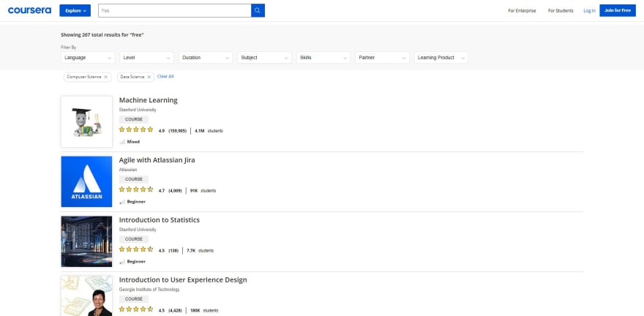
Task: Open the Explore dropdown menu
Action: tap(75, 11)
